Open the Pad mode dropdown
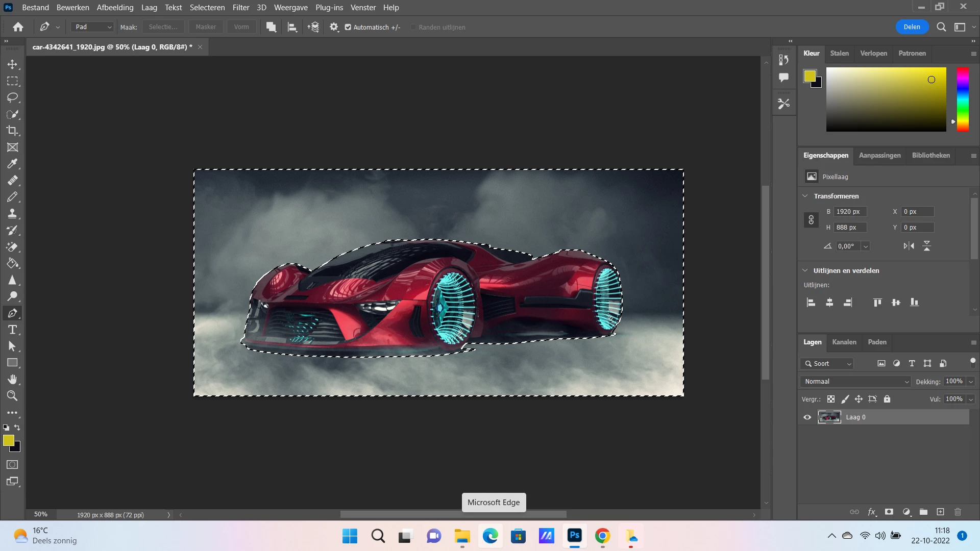Viewport: 980px width, 551px height. 92,27
